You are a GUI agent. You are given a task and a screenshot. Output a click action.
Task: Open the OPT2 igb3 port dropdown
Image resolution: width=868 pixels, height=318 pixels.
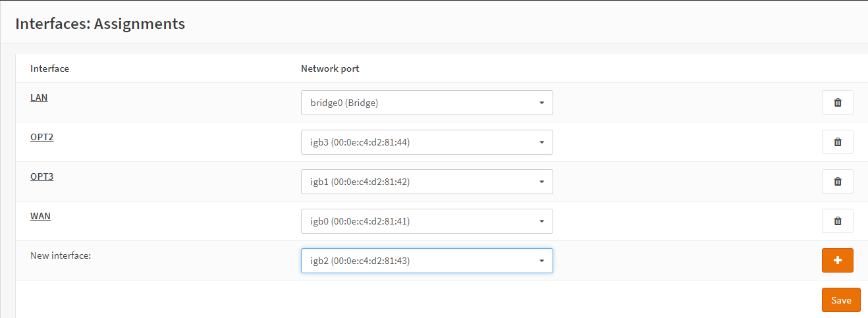pyautogui.click(x=426, y=142)
